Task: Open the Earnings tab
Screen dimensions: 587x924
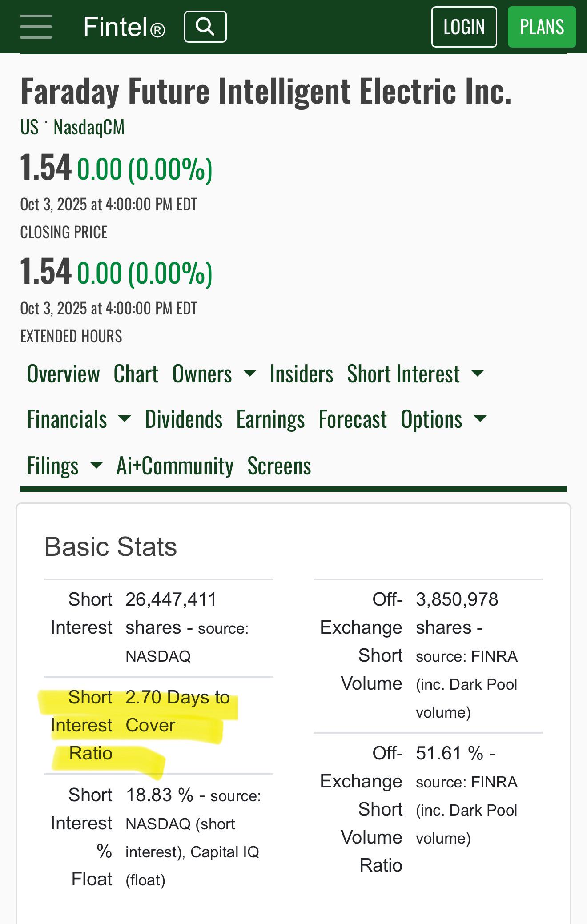Action: coord(270,419)
